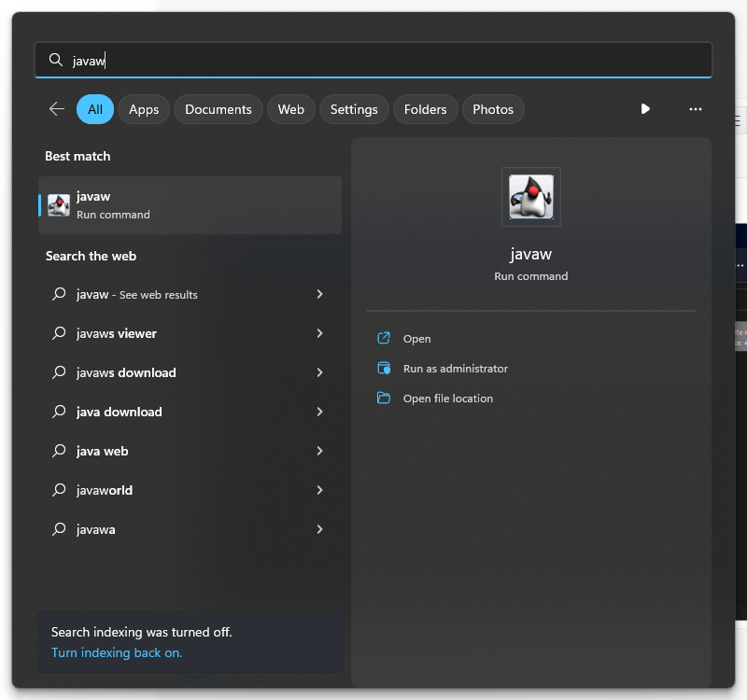This screenshot has height=700, width=747.
Task: Click Turn indexing back on link
Action: (x=117, y=652)
